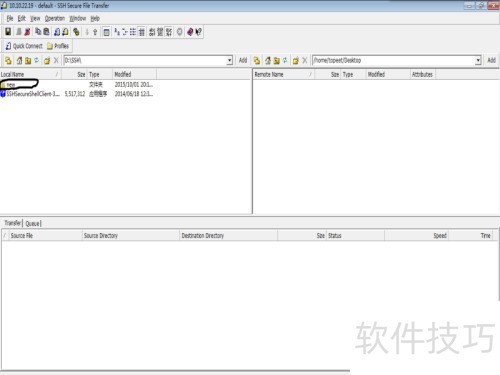Go up one folder in local pane
This screenshot has width=500, height=375.
click(x=28, y=60)
